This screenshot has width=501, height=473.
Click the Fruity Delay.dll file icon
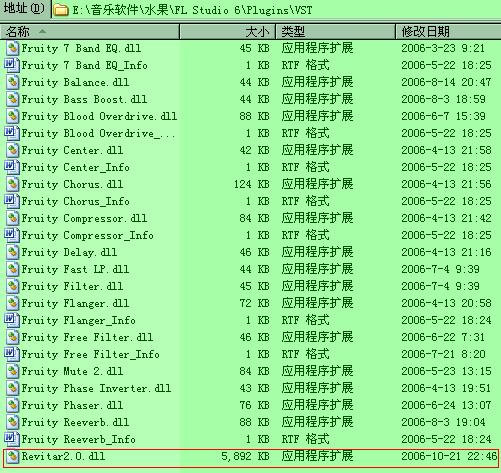[12, 252]
